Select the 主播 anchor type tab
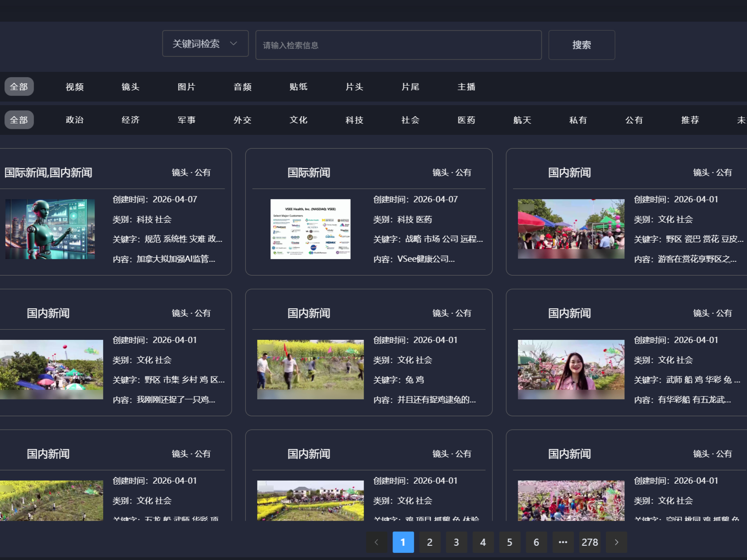This screenshot has height=560, width=747. pyautogui.click(x=466, y=87)
